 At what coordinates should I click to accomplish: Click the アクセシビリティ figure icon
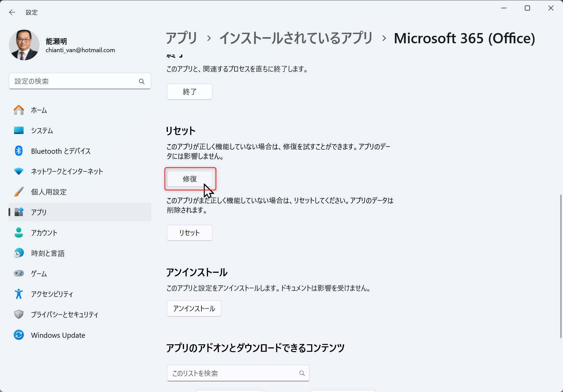(x=19, y=294)
